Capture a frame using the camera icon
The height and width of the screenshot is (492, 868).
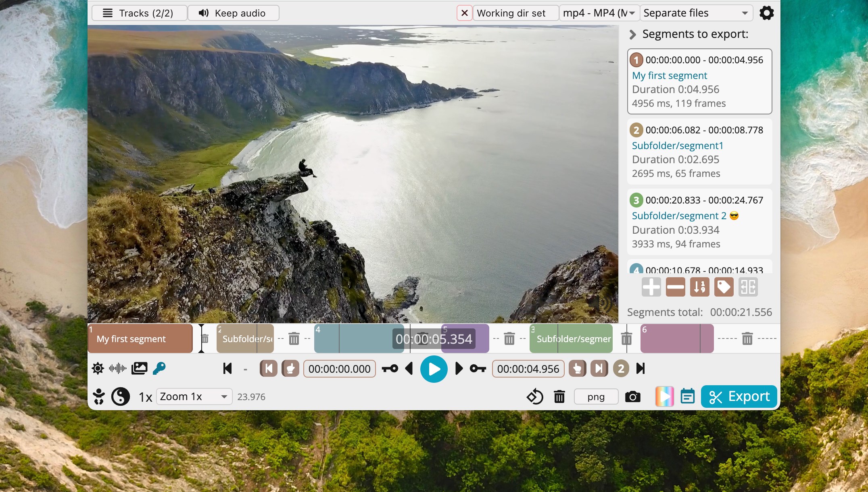[632, 397]
